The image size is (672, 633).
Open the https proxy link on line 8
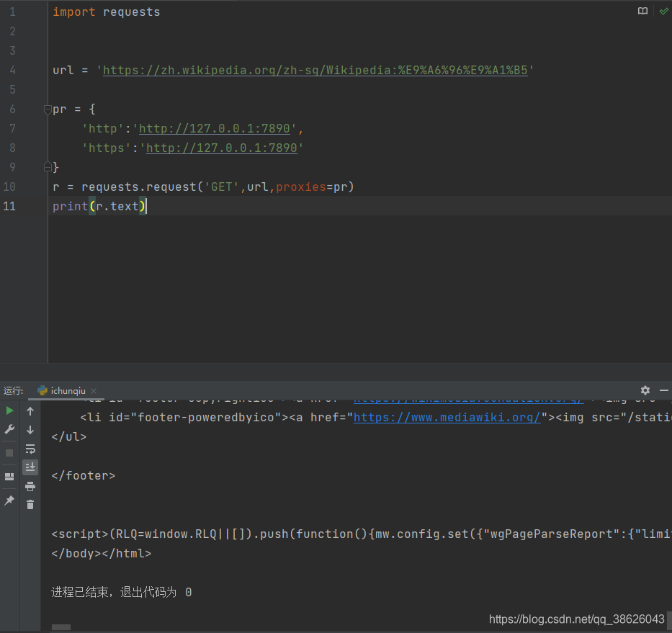click(222, 148)
